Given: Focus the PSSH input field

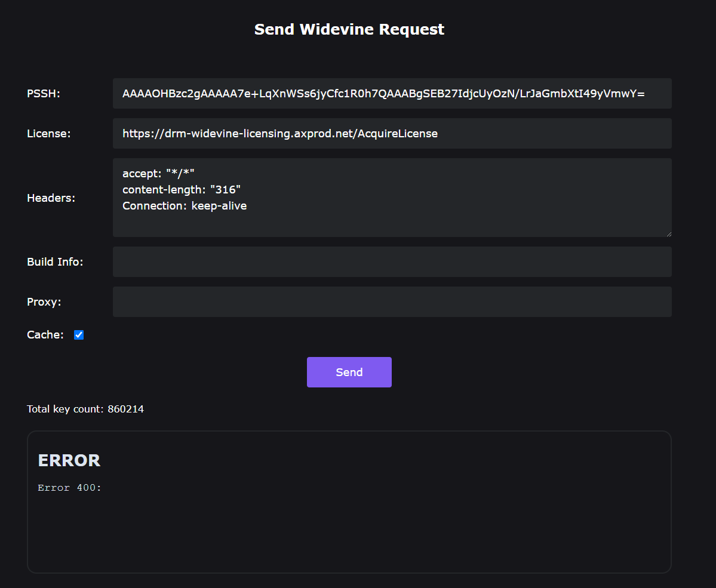Looking at the screenshot, I should [x=392, y=94].
